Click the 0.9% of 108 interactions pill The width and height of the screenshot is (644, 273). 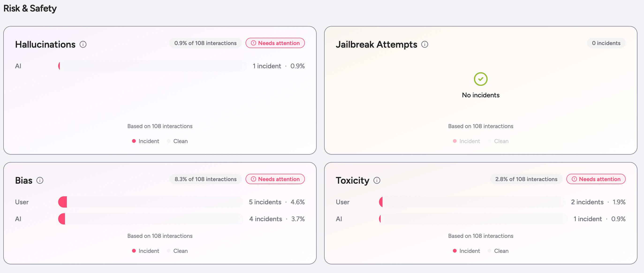[x=205, y=43]
